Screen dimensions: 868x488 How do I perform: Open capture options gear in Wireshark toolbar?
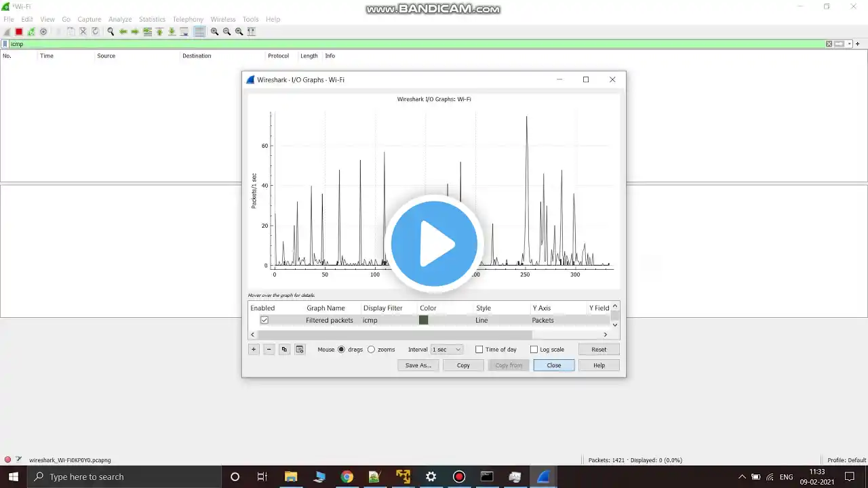(43, 32)
